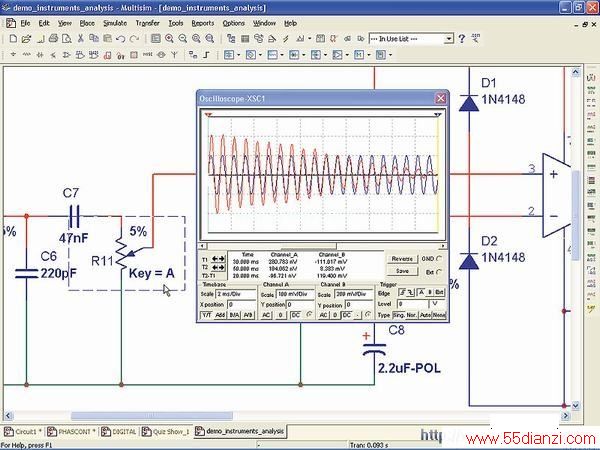The height and width of the screenshot is (450, 600).
Task: Toggle rising edge trigger button
Action: coord(402,292)
